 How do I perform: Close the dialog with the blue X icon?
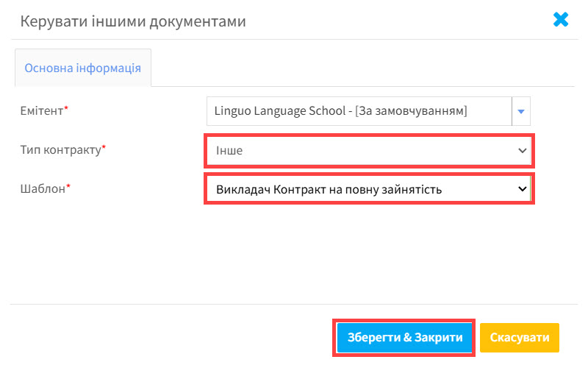tap(561, 20)
